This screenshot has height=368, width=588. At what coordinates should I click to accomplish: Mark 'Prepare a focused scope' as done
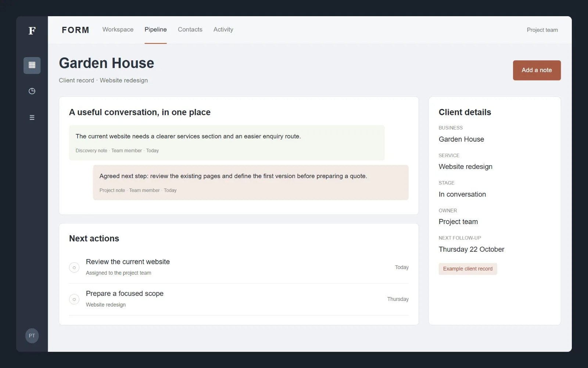pos(74,299)
